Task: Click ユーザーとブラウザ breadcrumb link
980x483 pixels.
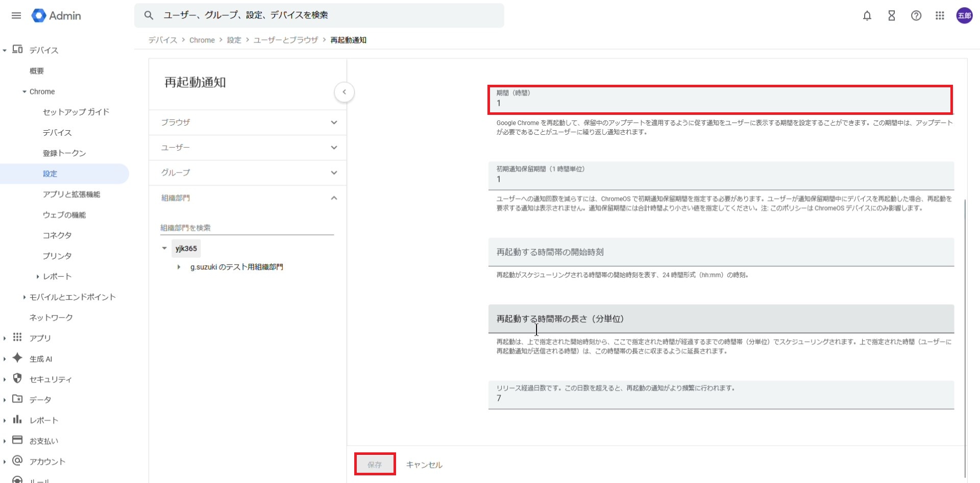Action: [285, 40]
